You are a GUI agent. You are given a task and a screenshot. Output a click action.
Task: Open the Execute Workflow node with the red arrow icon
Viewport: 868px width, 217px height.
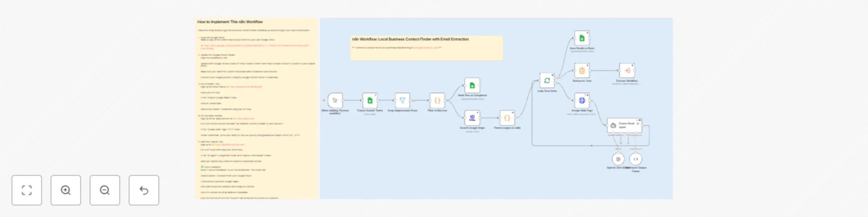[x=627, y=71]
